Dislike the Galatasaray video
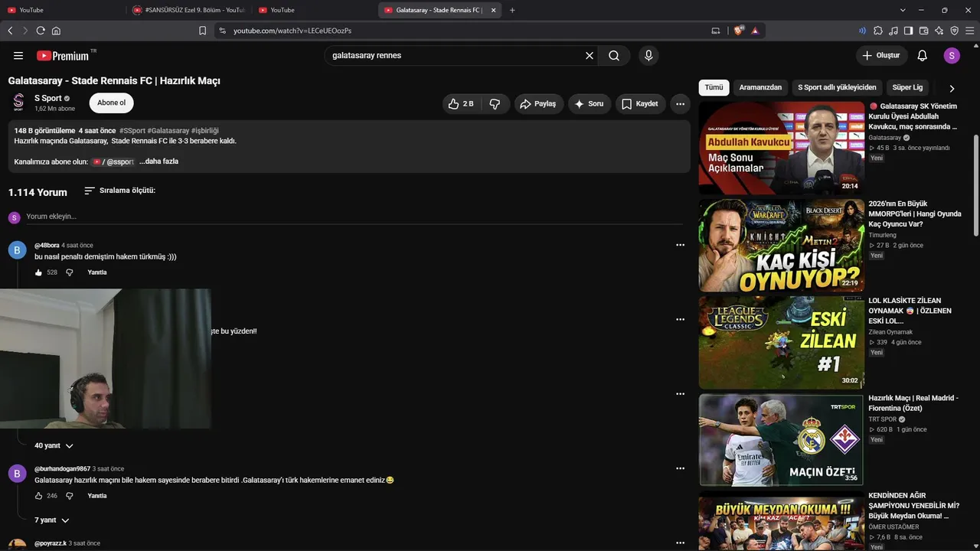 495,104
